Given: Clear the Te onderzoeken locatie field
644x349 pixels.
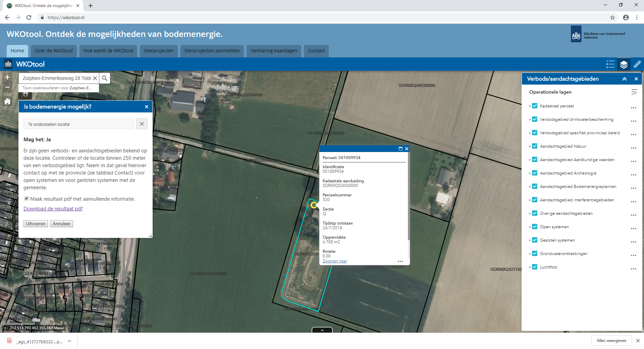Looking at the screenshot, I should 142,124.
